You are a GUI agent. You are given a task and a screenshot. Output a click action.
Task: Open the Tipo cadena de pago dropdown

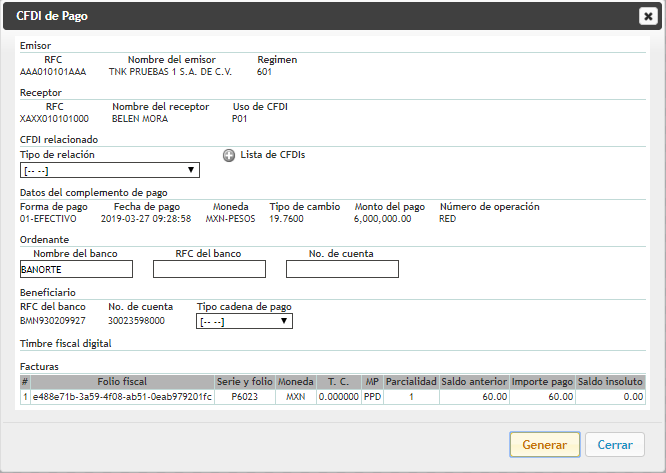tap(244, 321)
